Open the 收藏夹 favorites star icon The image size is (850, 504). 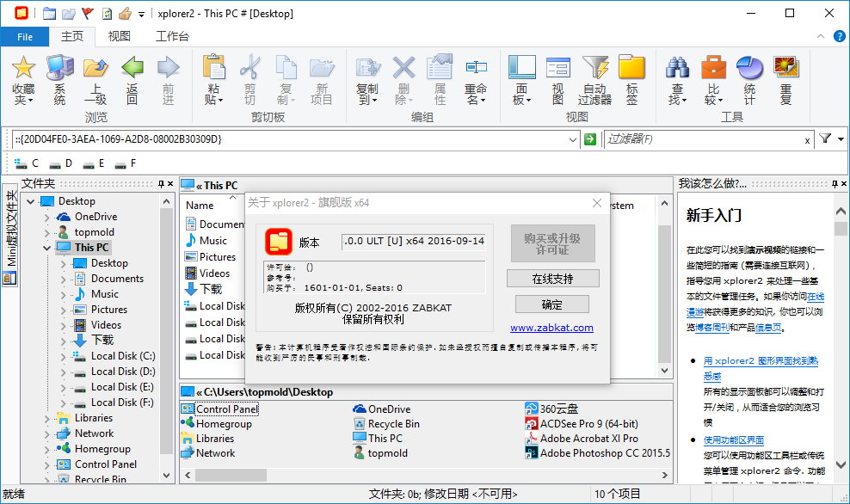click(x=23, y=68)
